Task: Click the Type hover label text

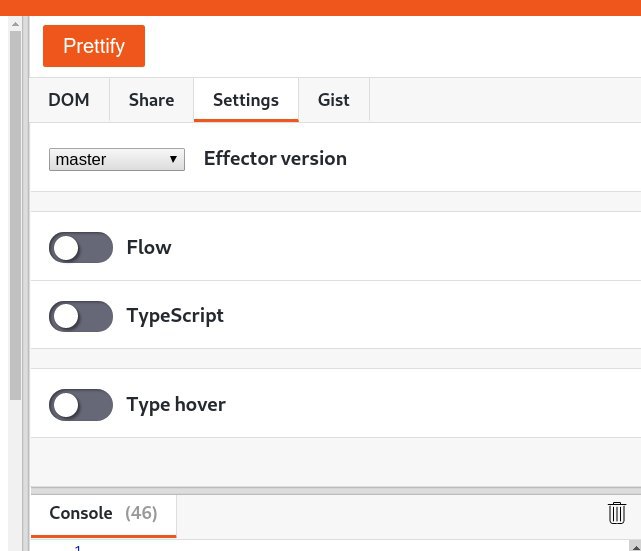Action: point(176,405)
